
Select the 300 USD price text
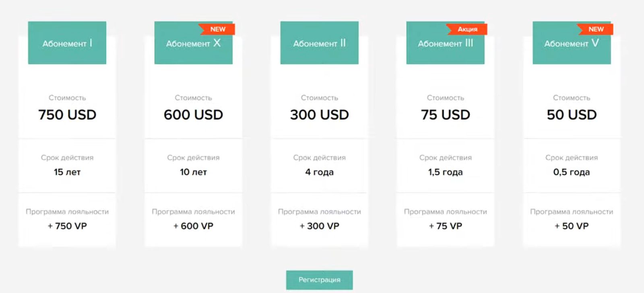tap(319, 115)
